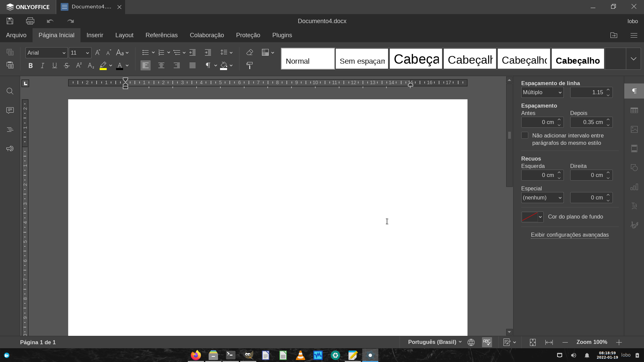Apply the 'Sem espaçamento' style
The height and width of the screenshot is (362, 644).
pyautogui.click(x=362, y=59)
